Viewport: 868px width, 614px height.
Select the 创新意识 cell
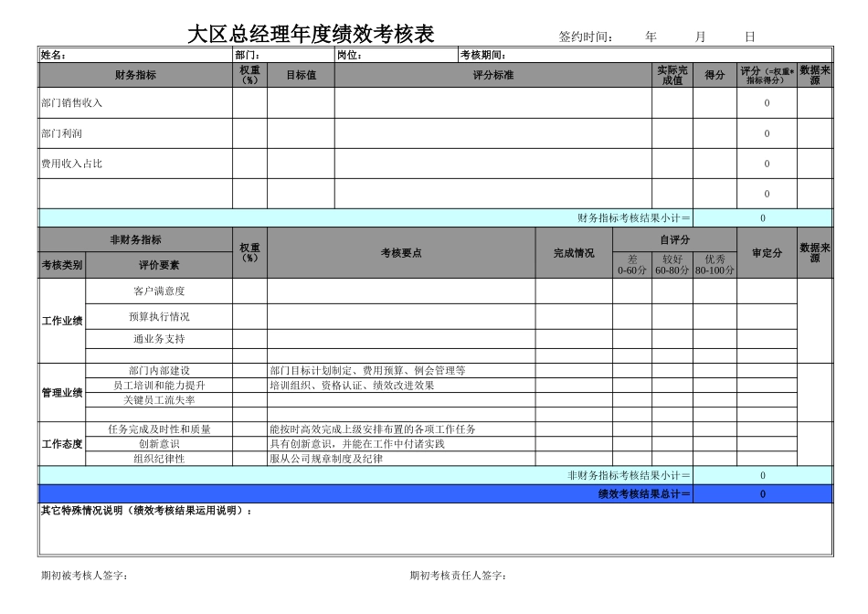click(x=159, y=444)
